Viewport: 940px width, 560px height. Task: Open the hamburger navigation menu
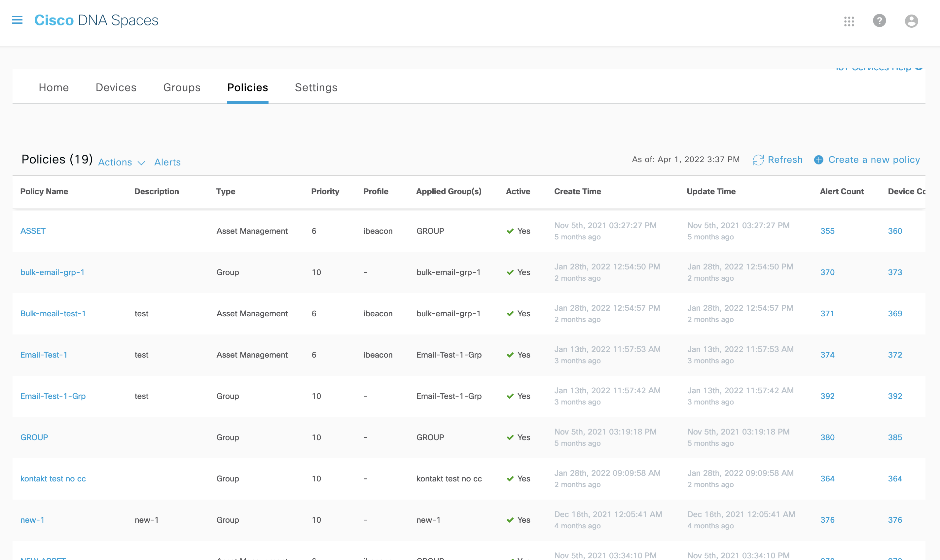[17, 20]
